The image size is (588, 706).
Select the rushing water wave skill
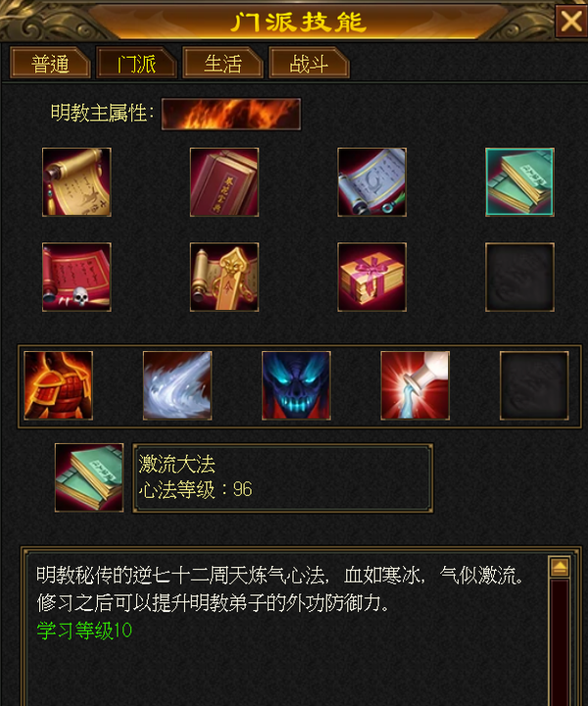(177, 385)
